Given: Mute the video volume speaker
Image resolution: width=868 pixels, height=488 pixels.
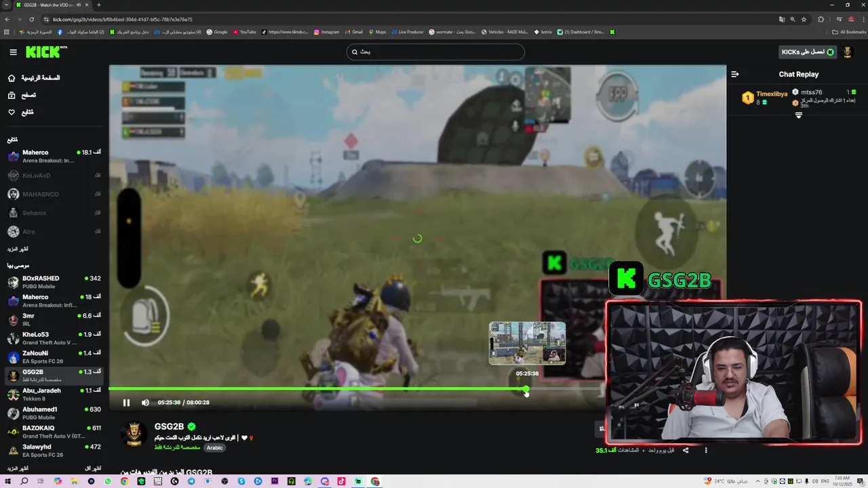Looking at the screenshot, I should point(145,403).
